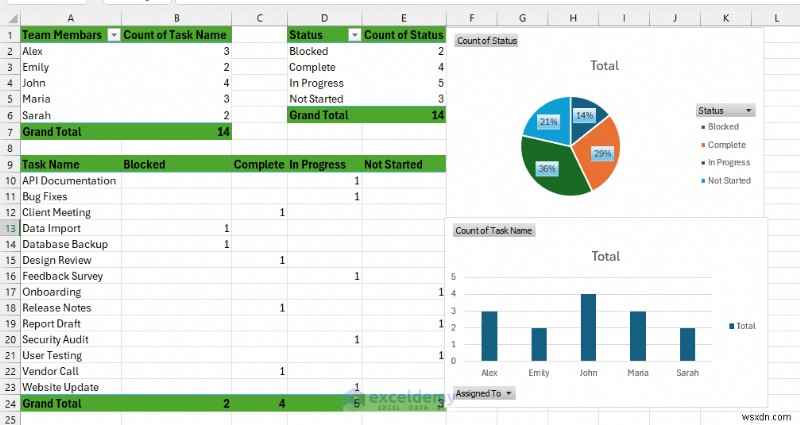The height and width of the screenshot is (425, 800).
Task: Select the Maria team member cell
Action: [71, 99]
